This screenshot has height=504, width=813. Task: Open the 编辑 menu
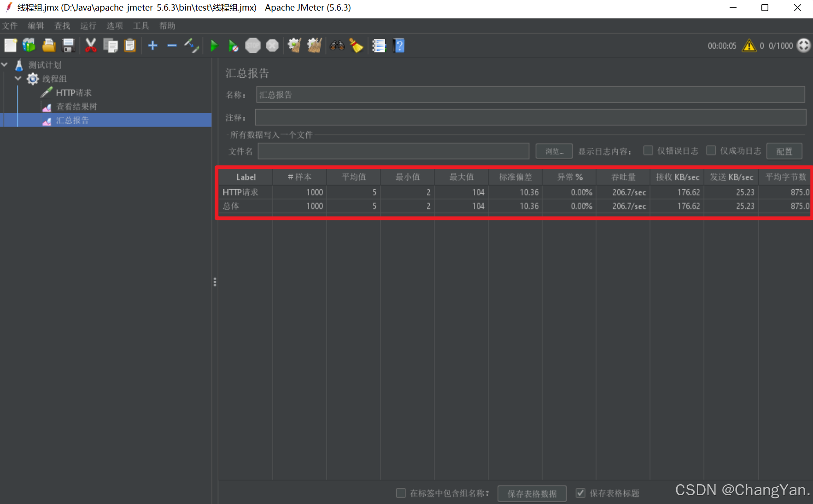coord(36,25)
